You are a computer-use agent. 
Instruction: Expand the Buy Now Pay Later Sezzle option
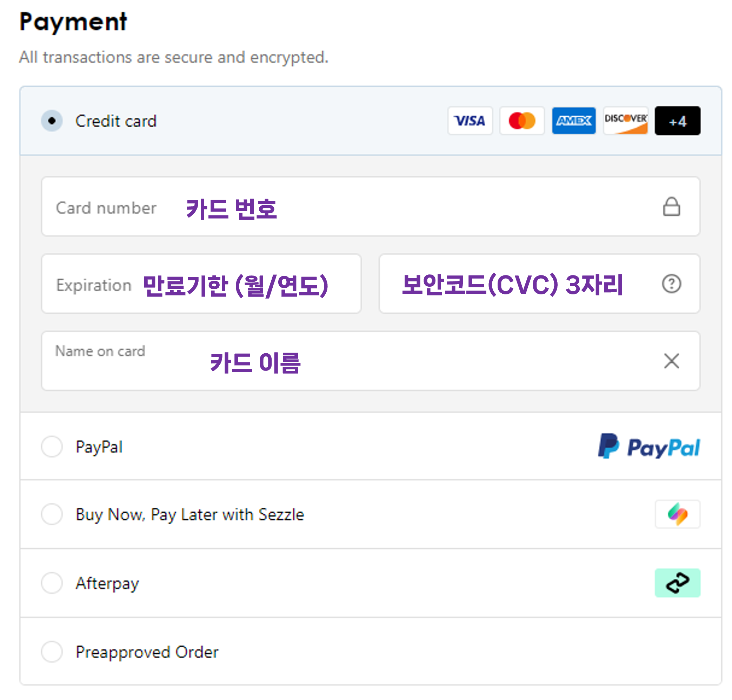point(52,529)
